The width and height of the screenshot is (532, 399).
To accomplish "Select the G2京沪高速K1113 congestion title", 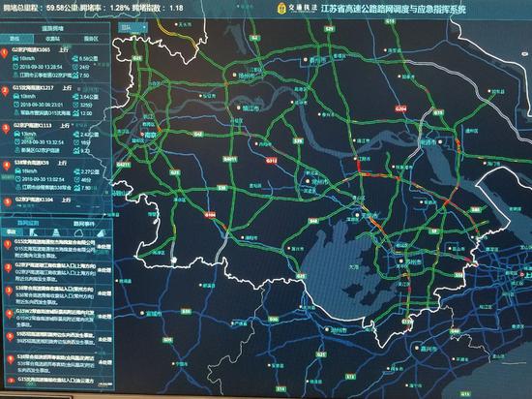I will tap(33, 126).
